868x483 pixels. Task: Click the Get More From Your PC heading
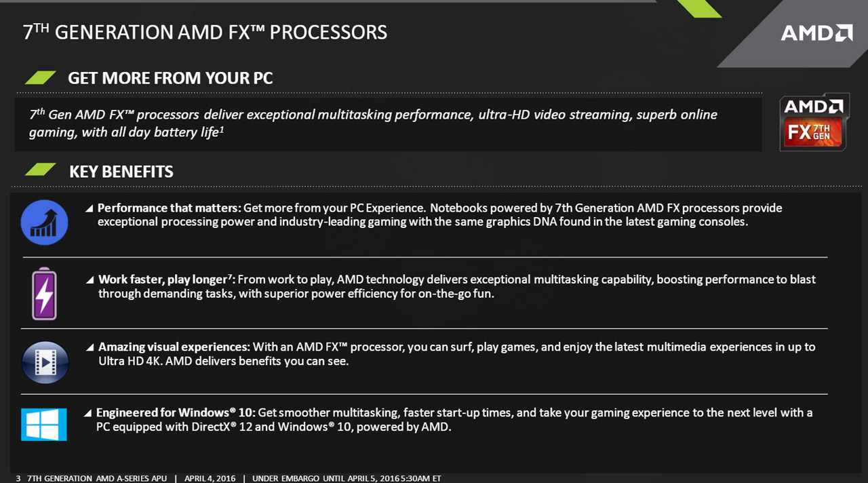170,78
